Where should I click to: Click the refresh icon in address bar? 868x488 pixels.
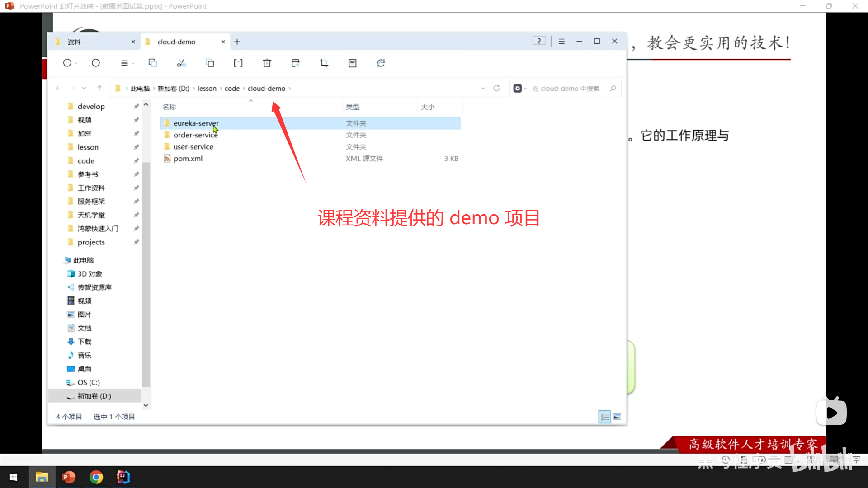(x=496, y=88)
